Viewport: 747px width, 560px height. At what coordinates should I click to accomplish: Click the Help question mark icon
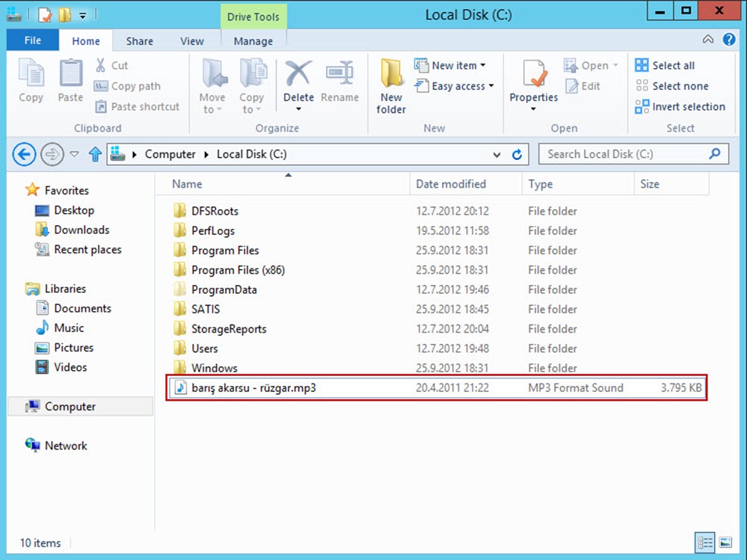point(729,40)
